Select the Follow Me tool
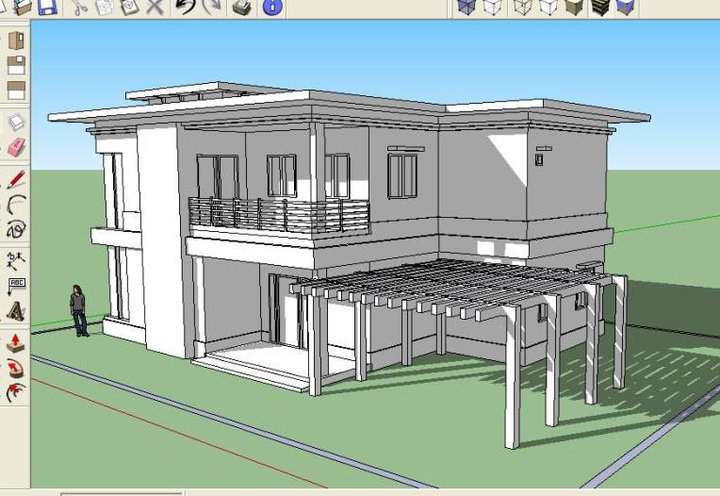720x496 pixels. click(16, 368)
